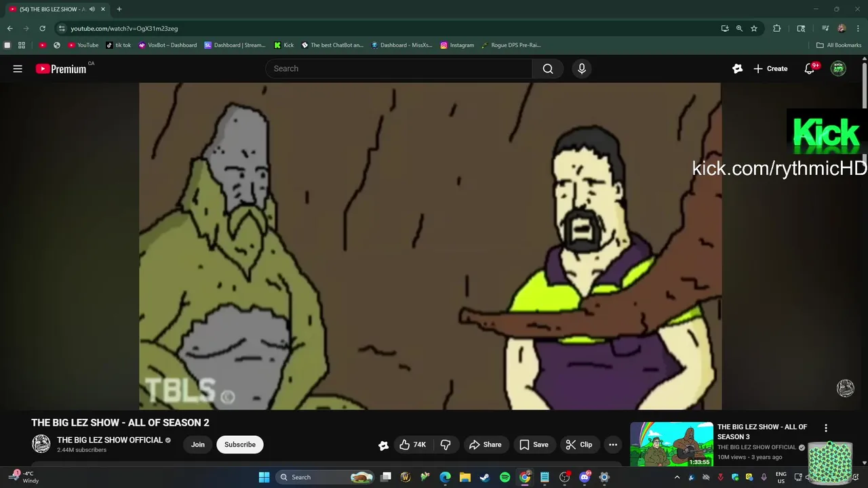Open the apps grid in bookmarks bar

coord(22,45)
